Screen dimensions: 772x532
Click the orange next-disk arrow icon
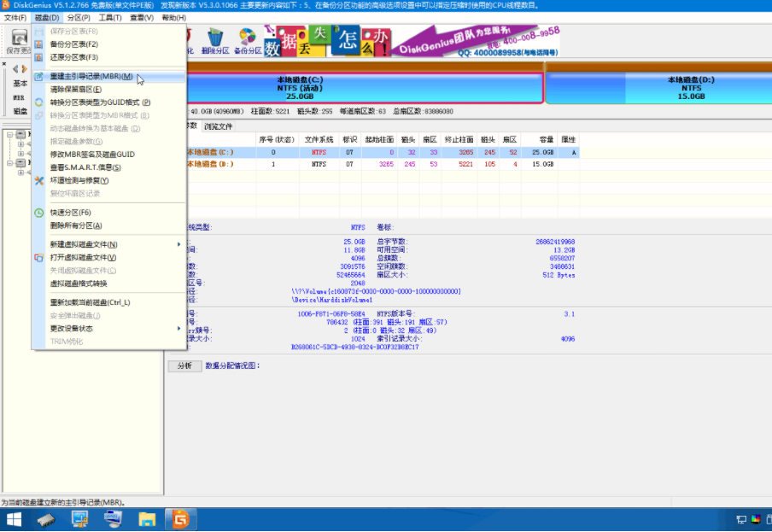point(24,69)
